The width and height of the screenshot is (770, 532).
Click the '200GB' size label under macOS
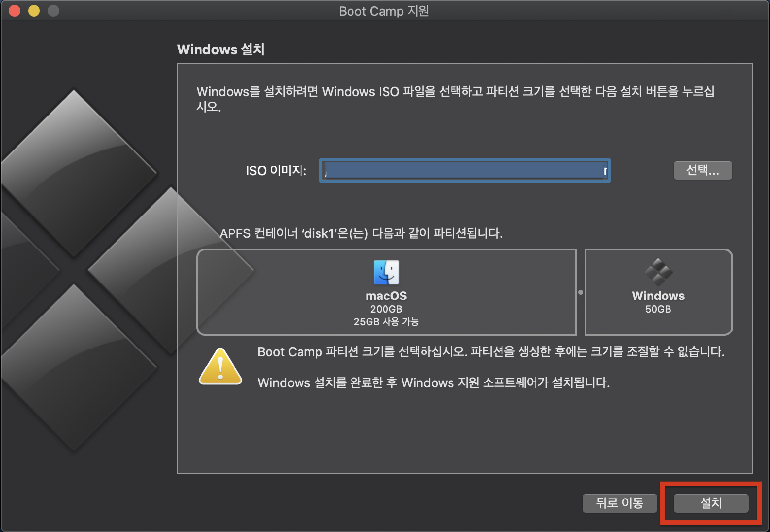click(x=386, y=309)
